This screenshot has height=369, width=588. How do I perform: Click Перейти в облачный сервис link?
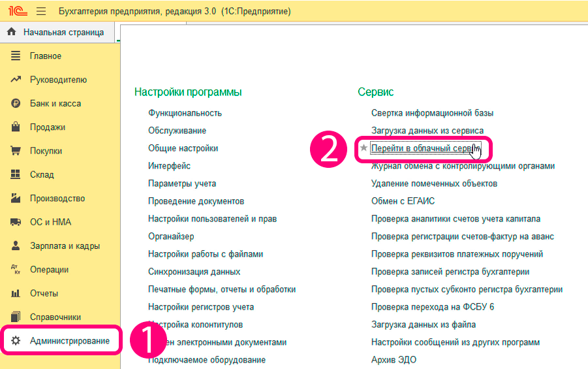tap(425, 148)
